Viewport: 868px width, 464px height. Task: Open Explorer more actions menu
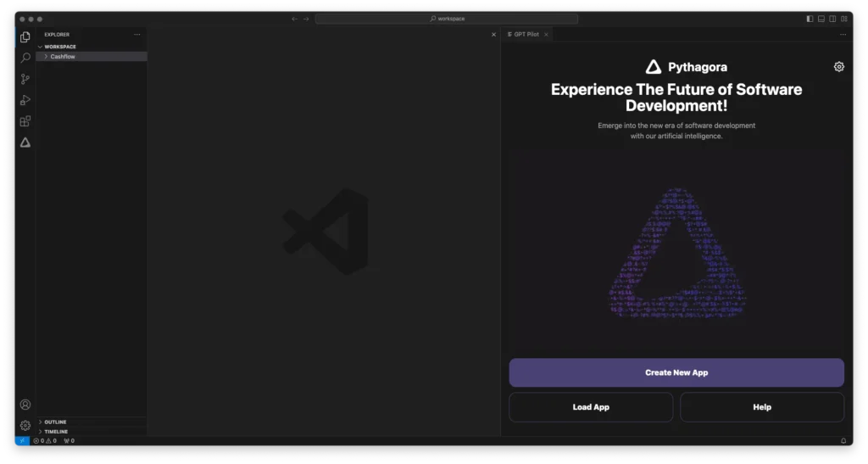coord(137,35)
